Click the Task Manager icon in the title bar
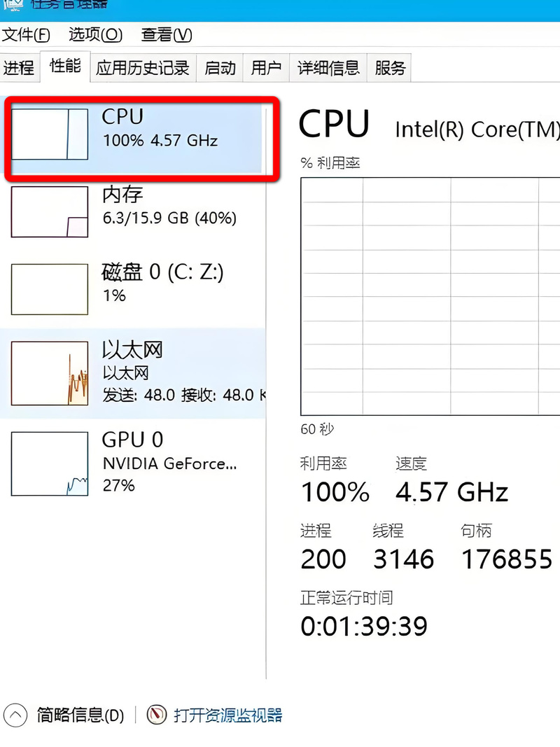Image resolution: width=560 pixels, height=747 pixels. point(14,6)
